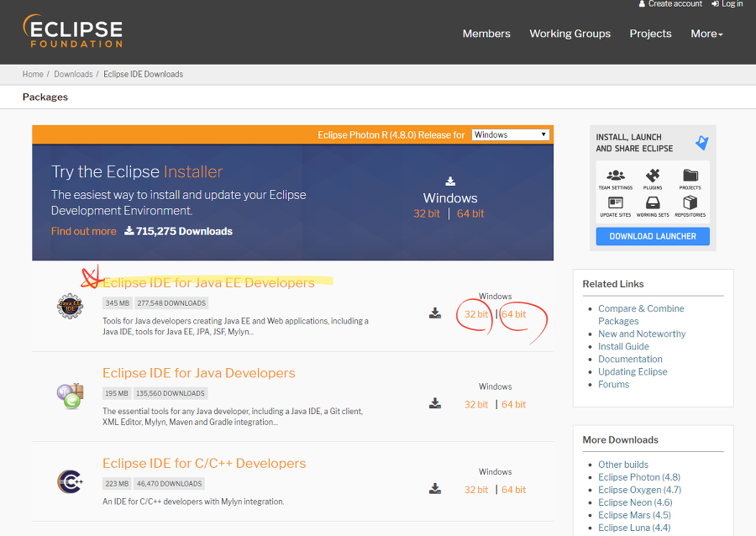This screenshot has height=536, width=756.
Task: Open the Install Guide link
Action: pyautogui.click(x=623, y=346)
